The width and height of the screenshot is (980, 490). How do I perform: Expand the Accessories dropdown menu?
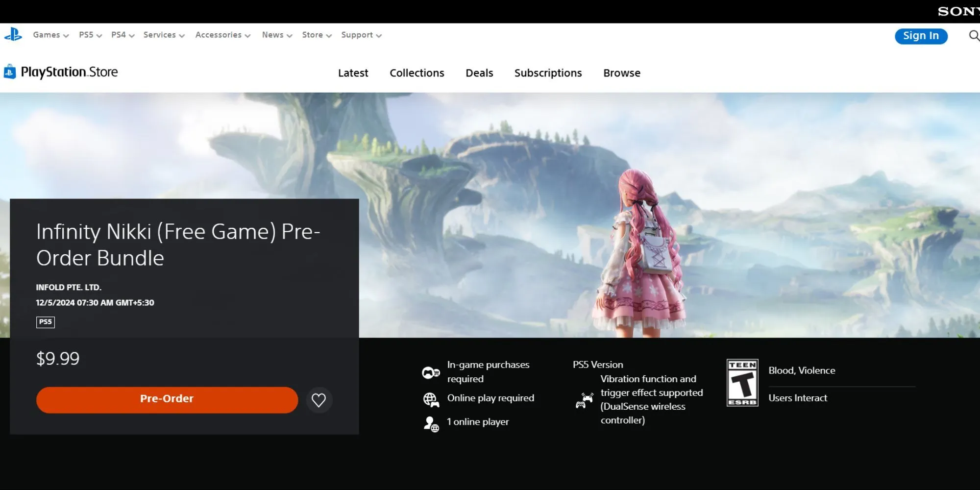point(223,35)
